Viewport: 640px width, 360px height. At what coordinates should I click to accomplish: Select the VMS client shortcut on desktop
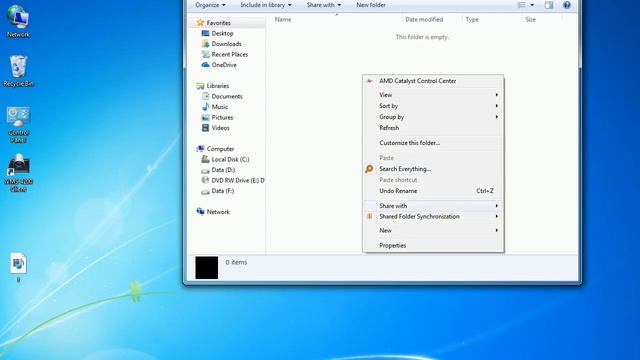(18, 173)
